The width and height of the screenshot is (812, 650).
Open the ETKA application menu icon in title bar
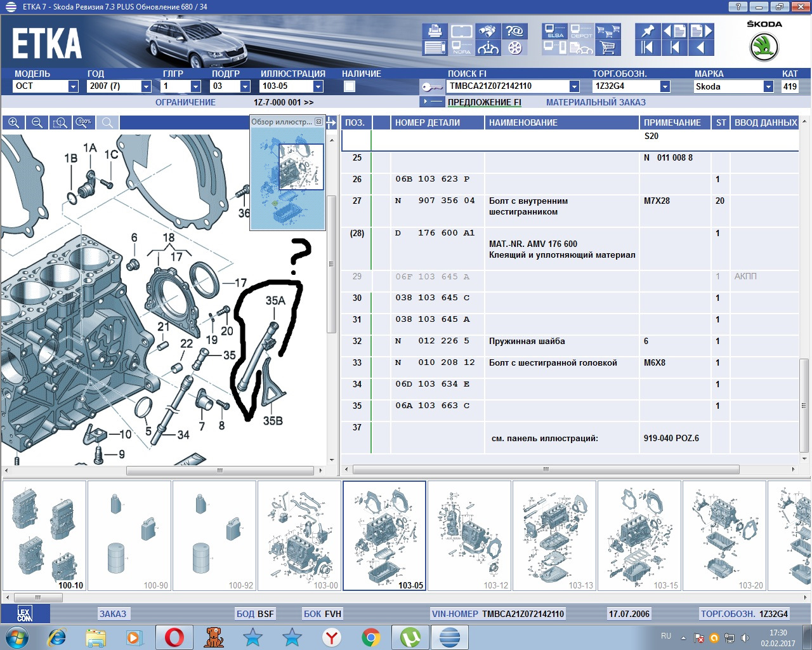tap(10, 7)
